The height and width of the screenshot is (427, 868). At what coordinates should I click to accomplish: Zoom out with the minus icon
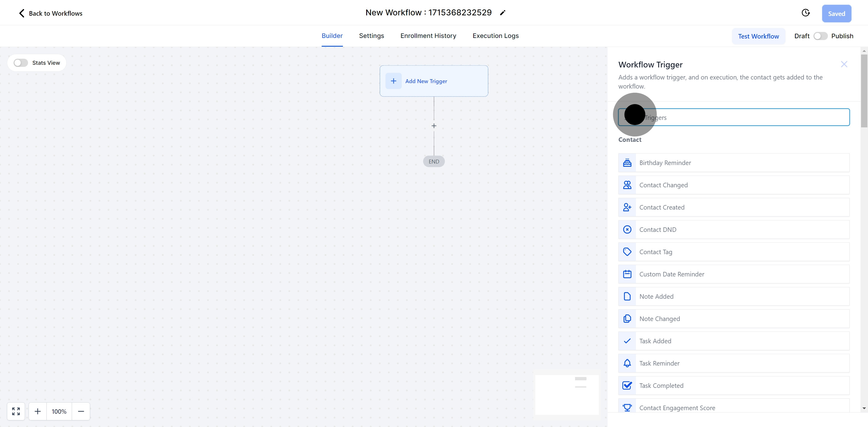tap(81, 411)
